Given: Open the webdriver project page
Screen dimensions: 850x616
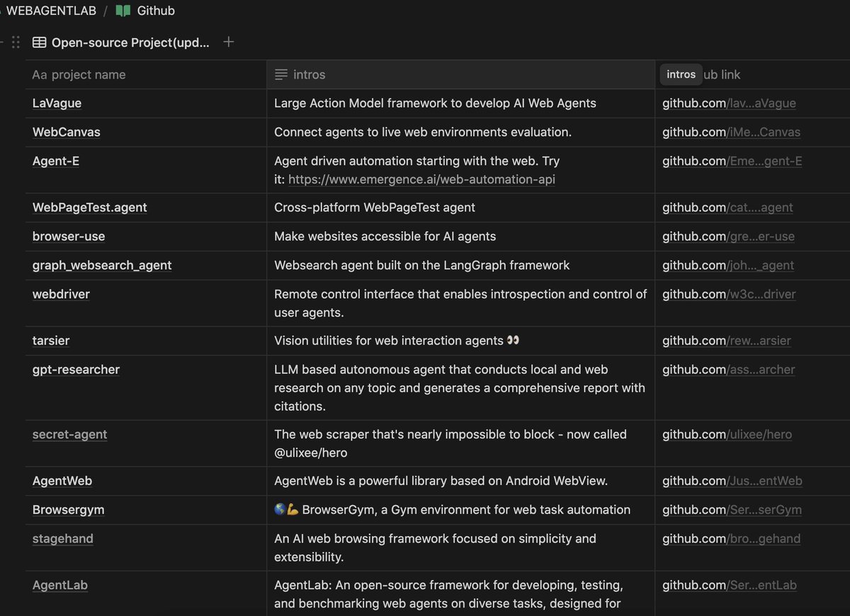Looking at the screenshot, I should pos(61,294).
